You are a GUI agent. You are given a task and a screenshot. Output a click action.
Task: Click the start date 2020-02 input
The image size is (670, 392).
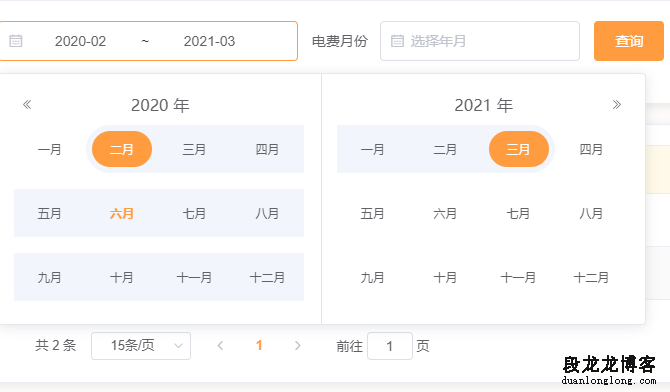[x=80, y=41]
